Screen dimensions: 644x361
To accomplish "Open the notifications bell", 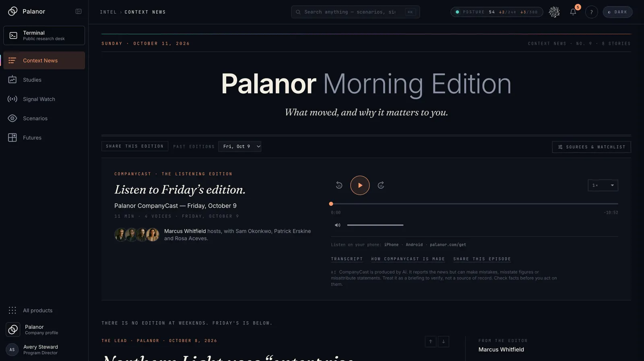I will 573,12.
